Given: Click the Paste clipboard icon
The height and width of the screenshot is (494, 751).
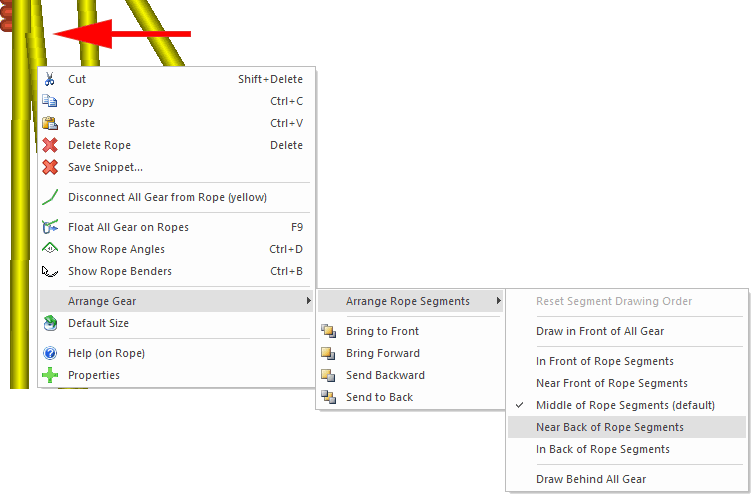Looking at the screenshot, I should 50,123.
